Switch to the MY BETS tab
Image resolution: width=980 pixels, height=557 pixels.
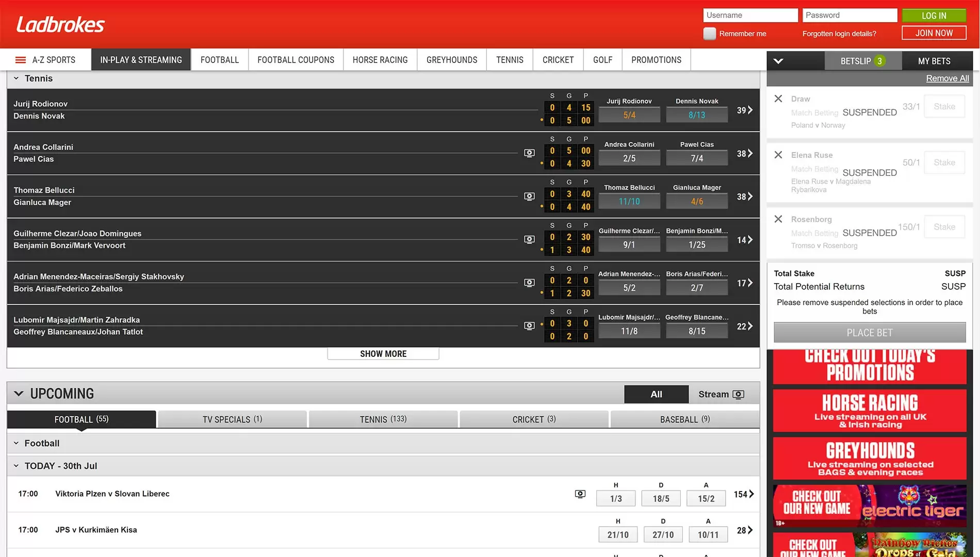[934, 61]
